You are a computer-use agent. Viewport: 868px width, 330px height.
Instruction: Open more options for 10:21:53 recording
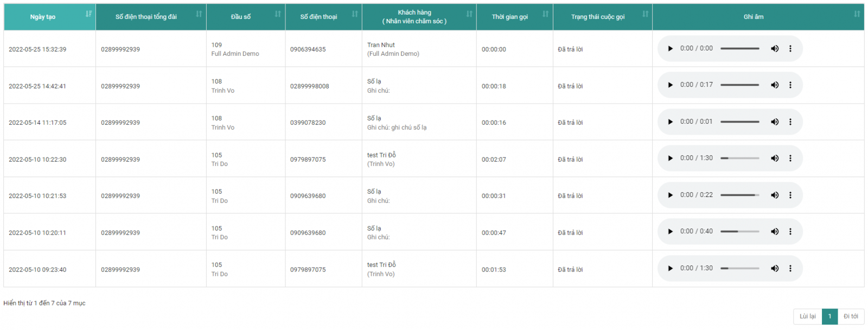click(x=790, y=195)
